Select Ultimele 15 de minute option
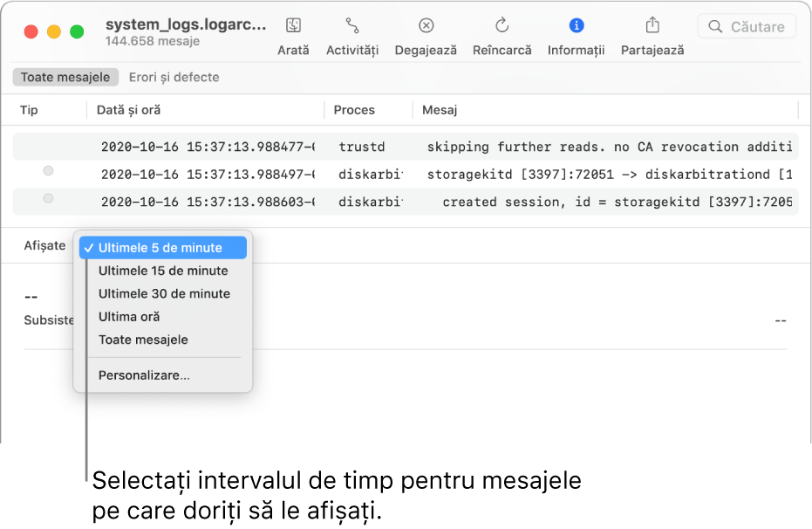Image resolution: width=812 pixels, height=529 pixels. click(162, 271)
